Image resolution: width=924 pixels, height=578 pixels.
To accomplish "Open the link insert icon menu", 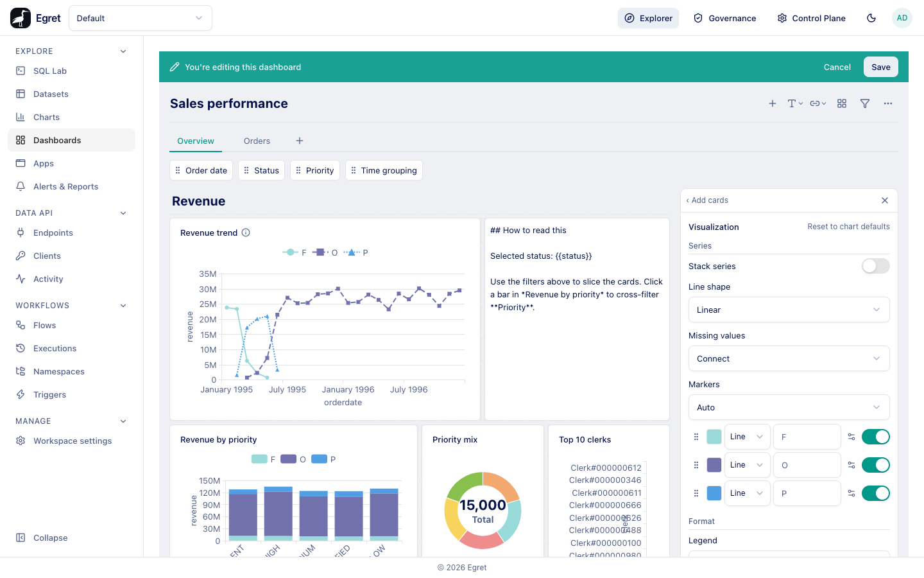I will pyautogui.click(x=818, y=103).
